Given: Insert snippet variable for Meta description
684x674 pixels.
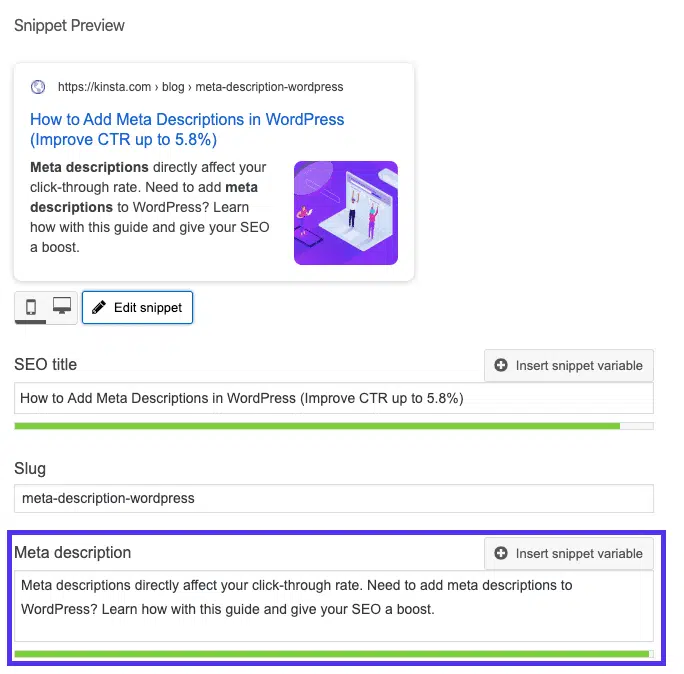Looking at the screenshot, I should click(569, 553).
